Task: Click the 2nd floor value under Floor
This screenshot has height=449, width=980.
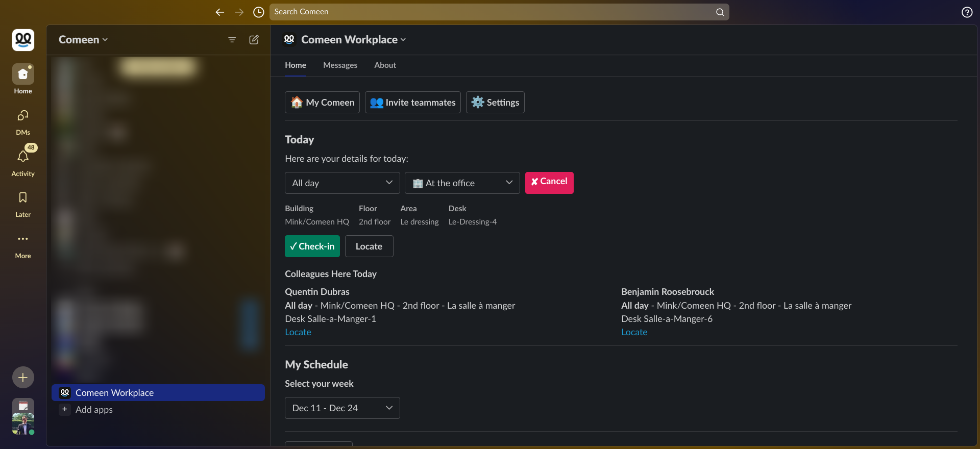Action: 375,222
